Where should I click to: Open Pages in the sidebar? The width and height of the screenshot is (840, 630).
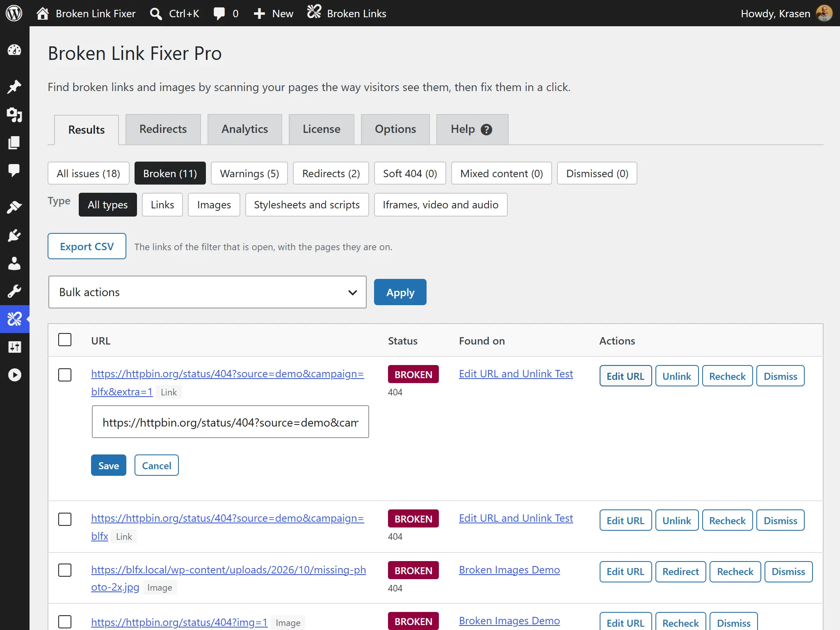(14, 143)
